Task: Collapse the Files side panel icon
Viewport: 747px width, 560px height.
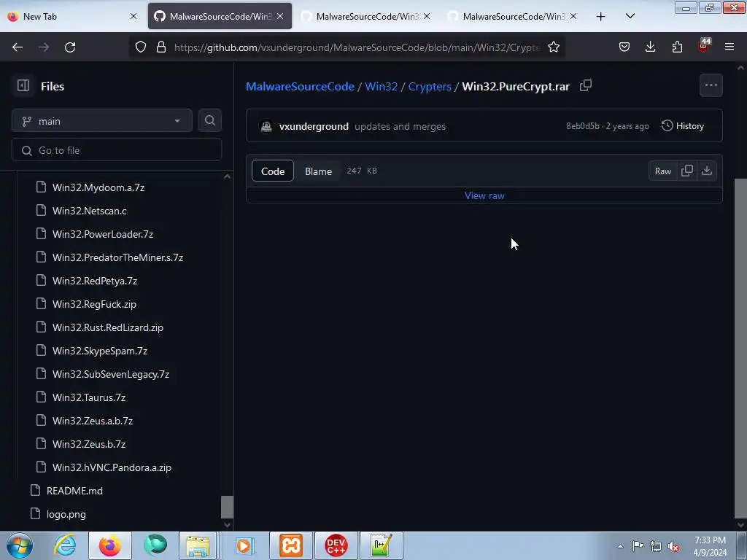Action: point(23,86)
